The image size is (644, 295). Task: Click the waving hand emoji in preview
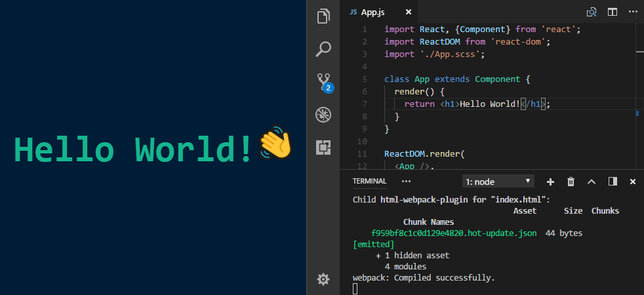point(275,142)
